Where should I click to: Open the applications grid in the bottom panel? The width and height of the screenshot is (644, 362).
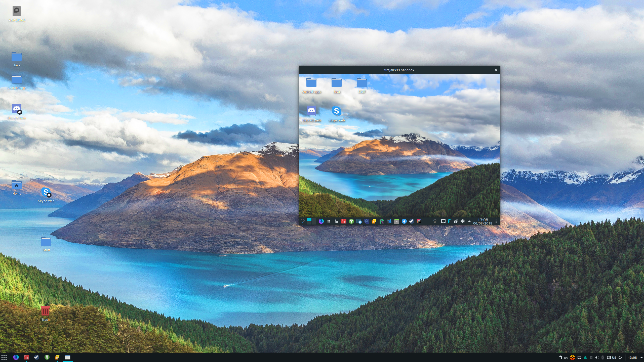tap(4, 357)
